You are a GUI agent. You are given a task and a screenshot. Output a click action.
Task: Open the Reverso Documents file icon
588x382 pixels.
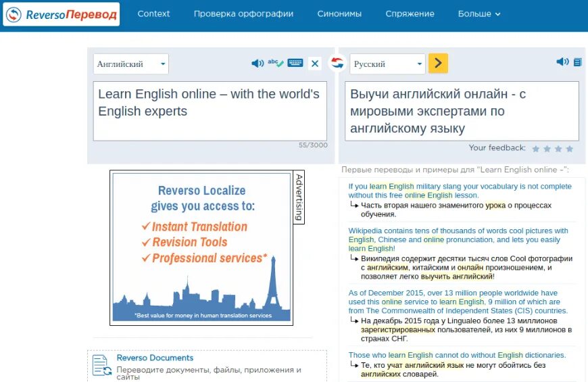coord(102,365)
